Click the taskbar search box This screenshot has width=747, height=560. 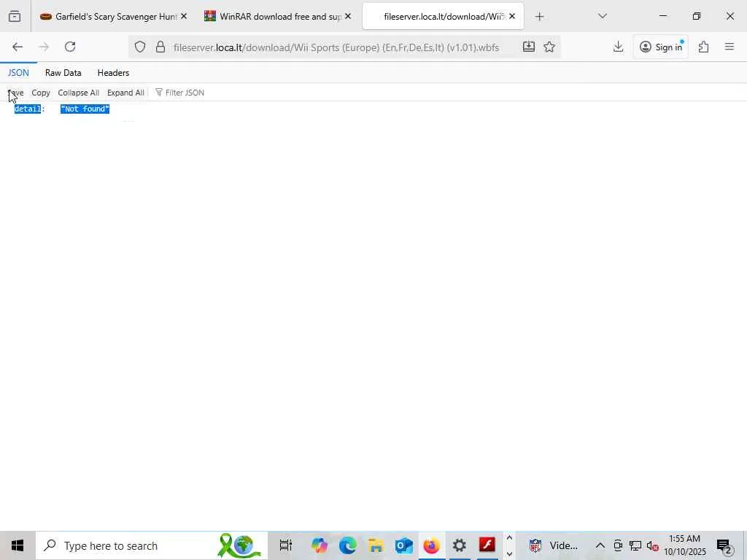tap(152, 545)
